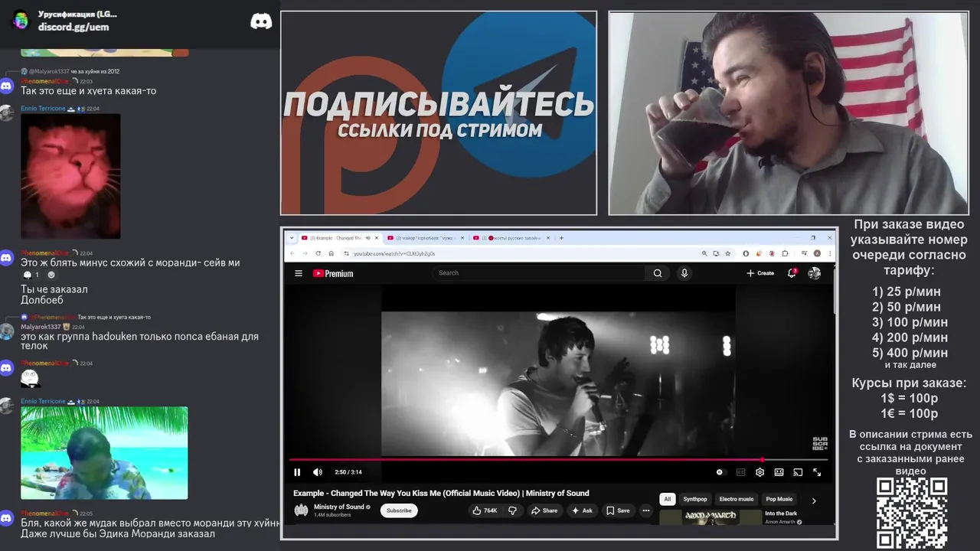
Task: Open YouTube notifications bell
Action: [x=792, y=272]
